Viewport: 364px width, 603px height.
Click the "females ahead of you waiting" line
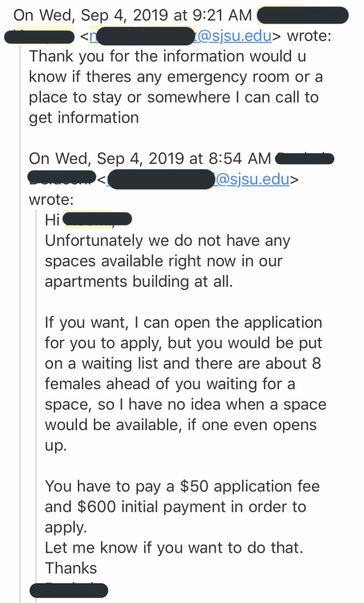tap(170, 384)
